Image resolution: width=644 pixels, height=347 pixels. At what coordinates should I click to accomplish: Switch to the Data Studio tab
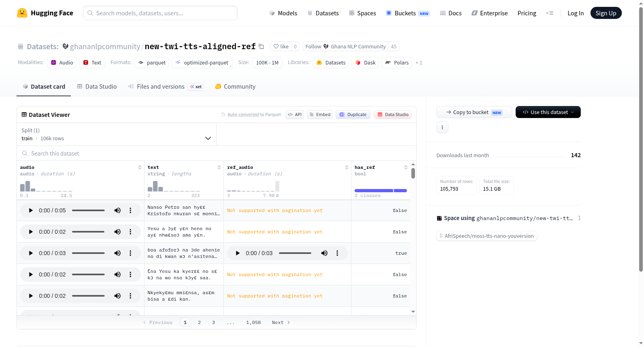tap(97, 87)
